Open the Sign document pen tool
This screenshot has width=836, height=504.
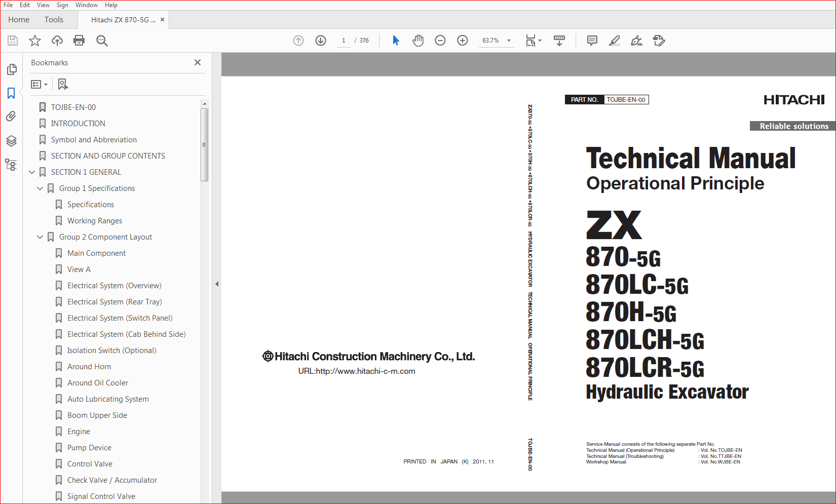point(637,41)
